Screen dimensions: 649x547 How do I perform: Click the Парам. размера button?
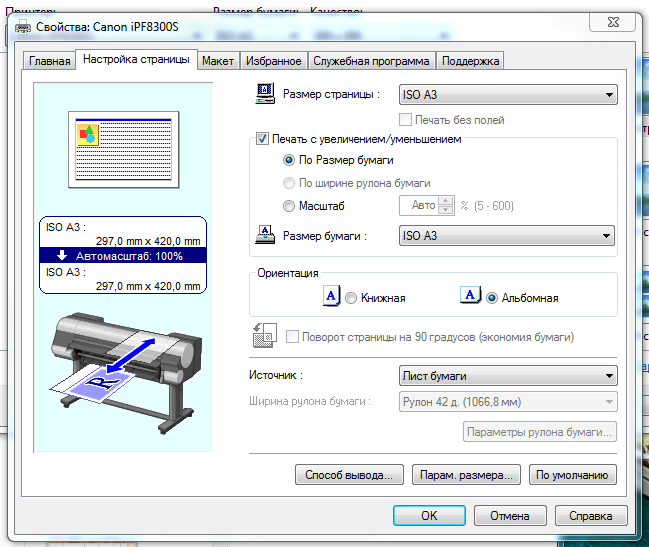pos(466,475)
